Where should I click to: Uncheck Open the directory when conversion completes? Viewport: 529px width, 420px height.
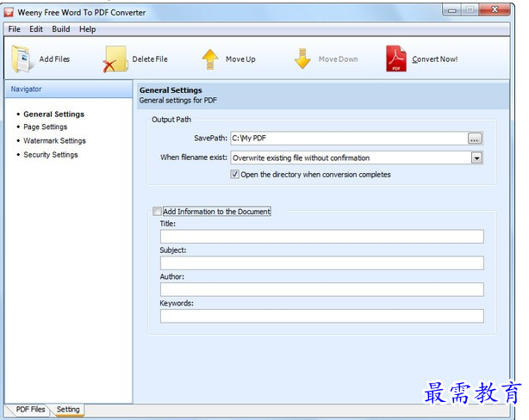[234, 174]
